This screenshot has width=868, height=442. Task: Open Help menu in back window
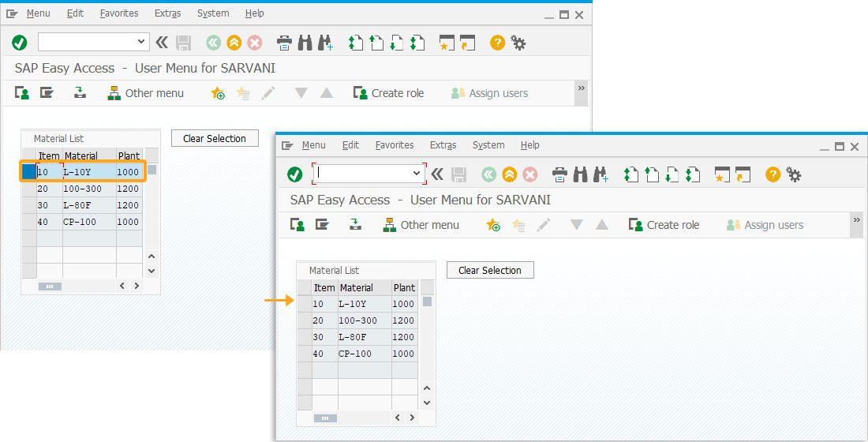click(255, 13)
